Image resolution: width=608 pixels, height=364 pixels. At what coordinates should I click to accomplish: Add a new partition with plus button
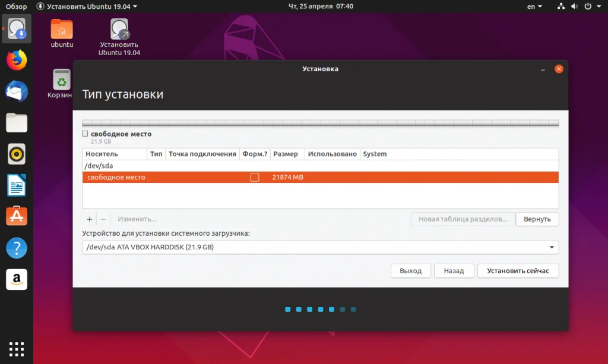(x=89, y=219)
